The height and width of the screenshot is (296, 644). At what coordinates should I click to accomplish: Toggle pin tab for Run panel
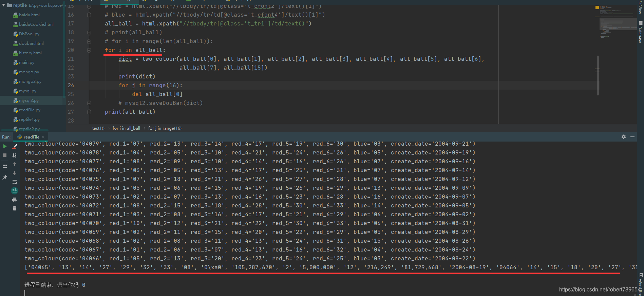(x=5, y=178)
